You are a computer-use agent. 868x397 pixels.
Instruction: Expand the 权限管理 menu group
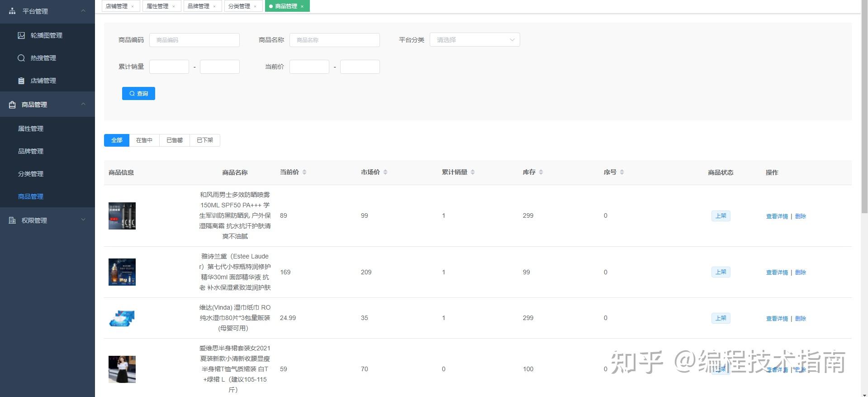coord(83,220)
